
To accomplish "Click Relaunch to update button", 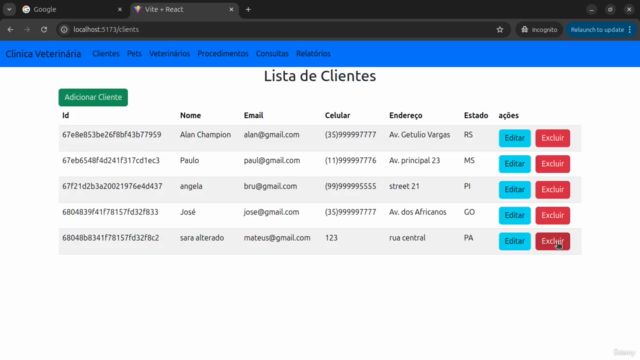I will click(597, 29).
